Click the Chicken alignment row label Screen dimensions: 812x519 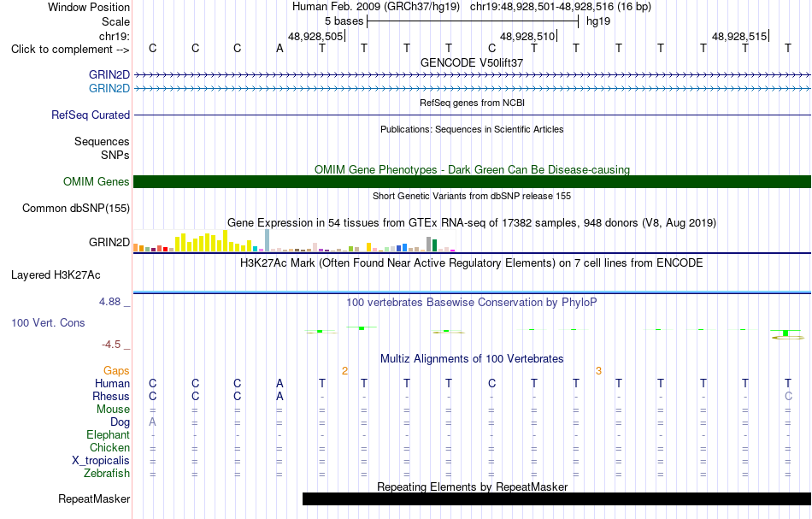pyautogui.click(x=109, y=447)
